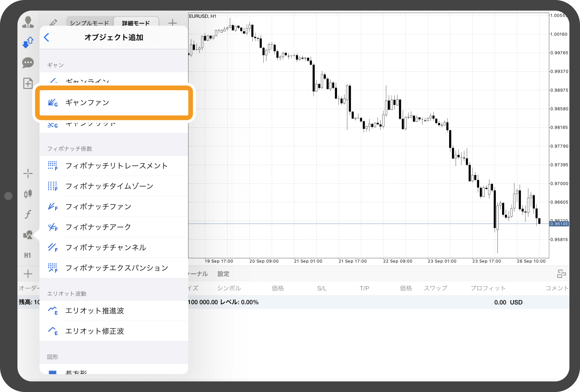580x392 pixels.
Task: Open the objects shapes icon in sidebar
Action: tap(28, 235)
